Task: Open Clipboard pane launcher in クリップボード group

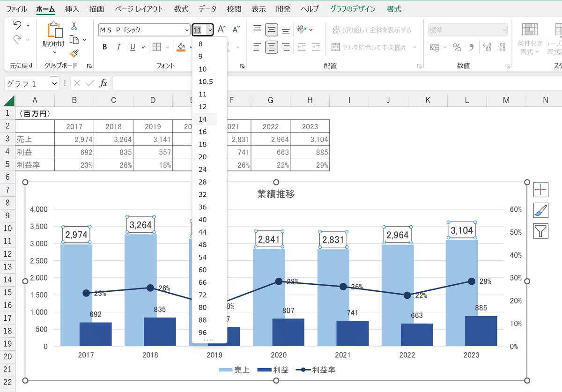Action: pyautogui.click(x=89, y=66)
